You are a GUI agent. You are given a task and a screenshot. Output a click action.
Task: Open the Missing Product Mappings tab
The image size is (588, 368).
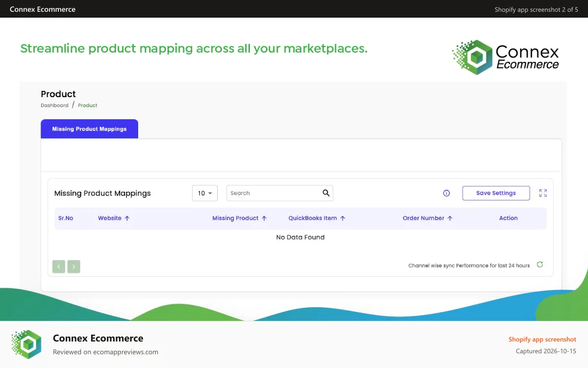(89, 129)
